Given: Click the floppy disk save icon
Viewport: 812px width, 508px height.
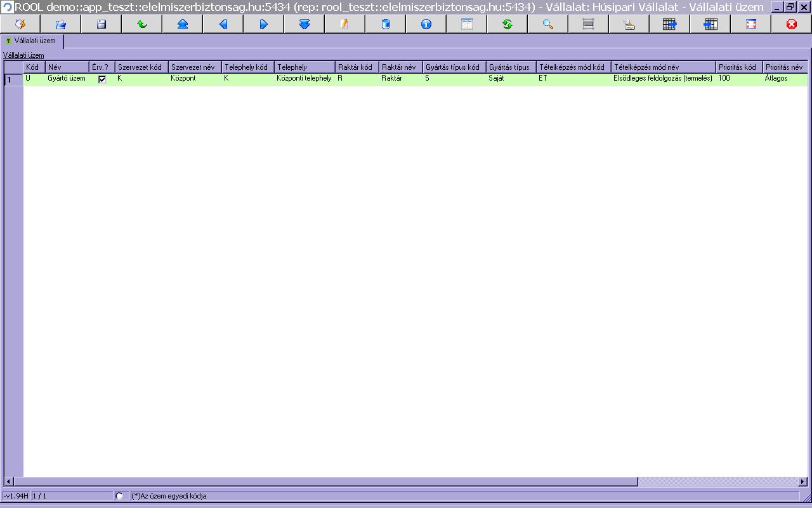Looking at the screenshot, I should click(x=101, y=24).
